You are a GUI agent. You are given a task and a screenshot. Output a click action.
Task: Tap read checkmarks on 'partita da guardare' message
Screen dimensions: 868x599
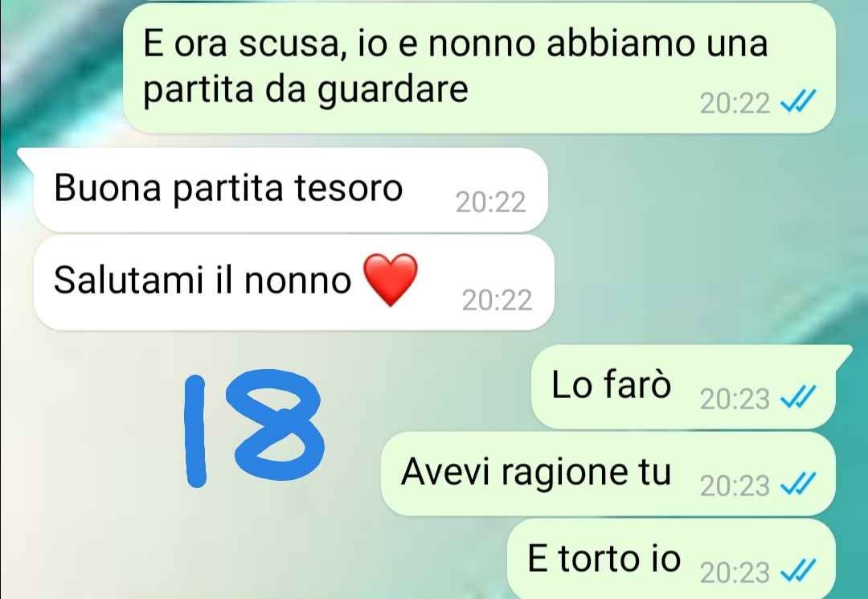pos(798,101)
